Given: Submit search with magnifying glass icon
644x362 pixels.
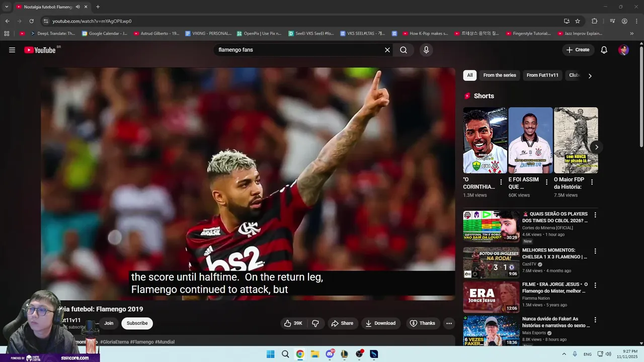Looking at the screenshot, I should pyautogui.click(x=404, y=50).
